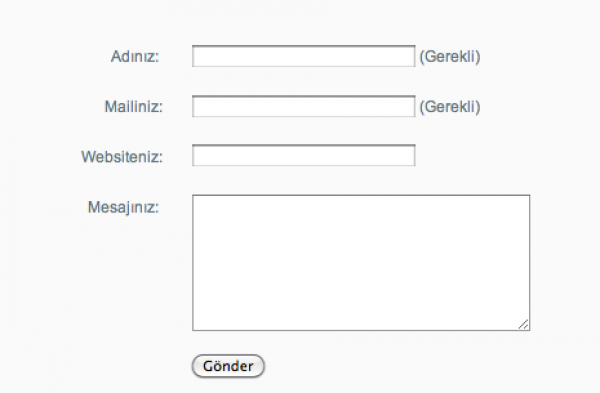Viewport: 600px width, 393px height.
Task: Grab the diagonal-lines resize corner
Action: coord(524,325)
